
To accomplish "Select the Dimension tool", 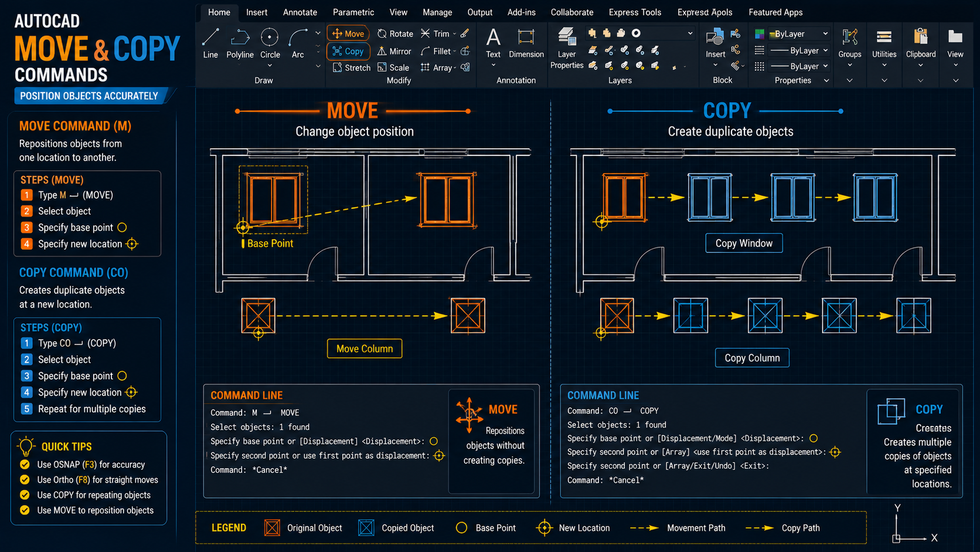I will coord(526,43).
